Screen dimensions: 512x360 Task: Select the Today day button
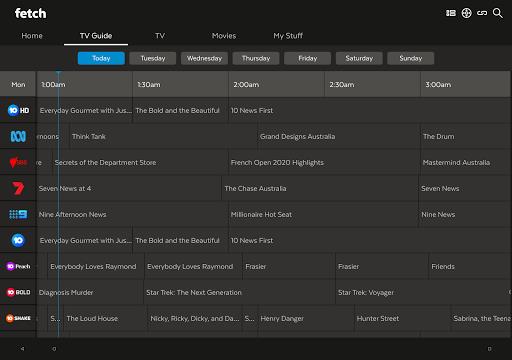coord(101,58)
